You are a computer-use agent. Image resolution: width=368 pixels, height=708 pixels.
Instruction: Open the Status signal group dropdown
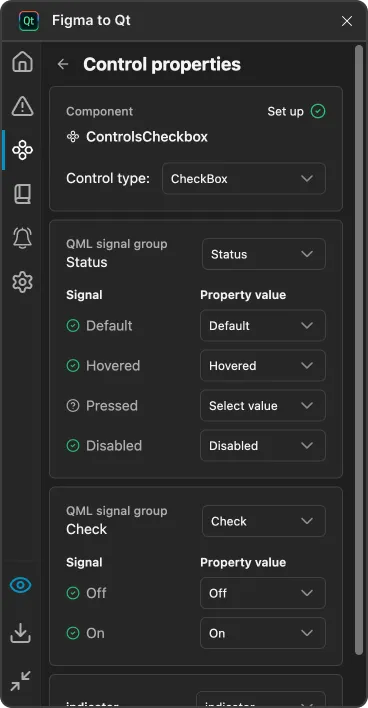(x=264, y=254)
